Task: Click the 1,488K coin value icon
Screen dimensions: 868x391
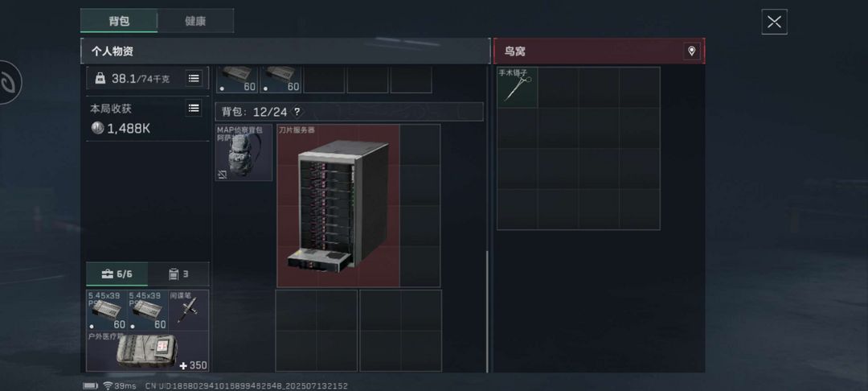Action: coord(97,129)
